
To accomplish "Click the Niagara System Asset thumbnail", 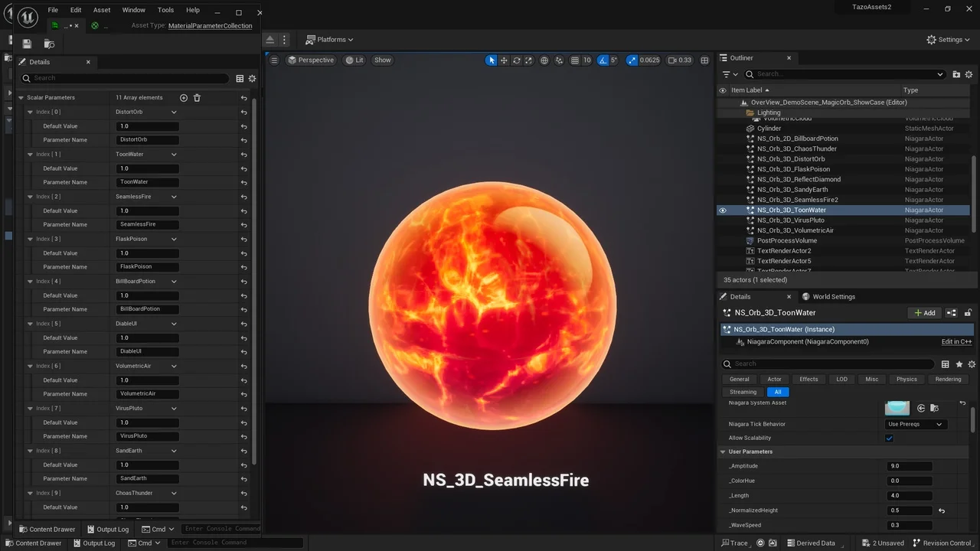I will [897, 408].
